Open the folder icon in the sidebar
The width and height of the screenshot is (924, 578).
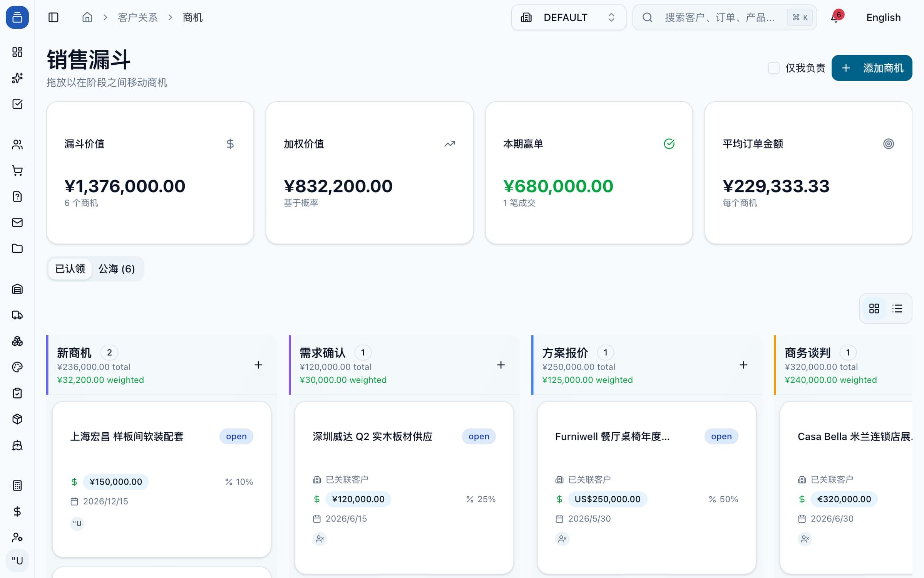coord(17,249)
